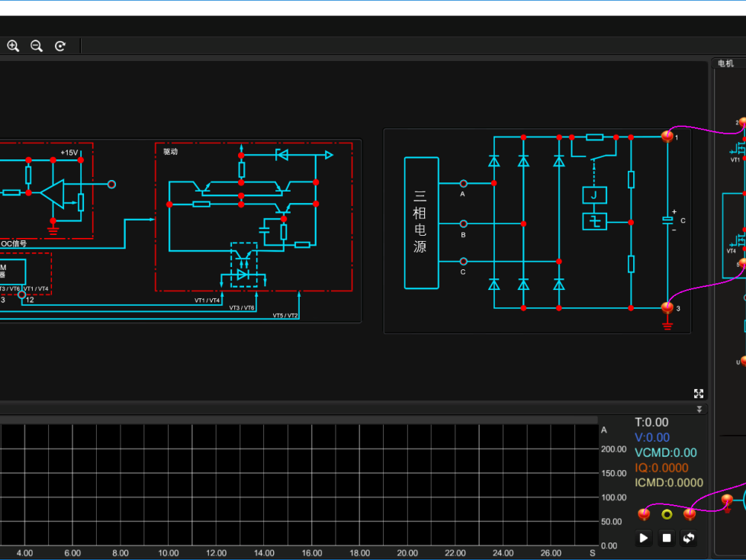Start the simulation with the play button

pyautogui.click(x=644, y=538)
